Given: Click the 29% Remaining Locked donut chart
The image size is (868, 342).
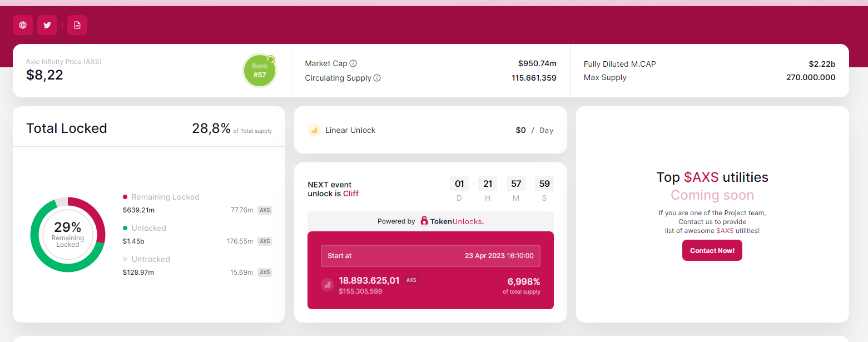Looking at the screenshot, I should click(68, 234).
